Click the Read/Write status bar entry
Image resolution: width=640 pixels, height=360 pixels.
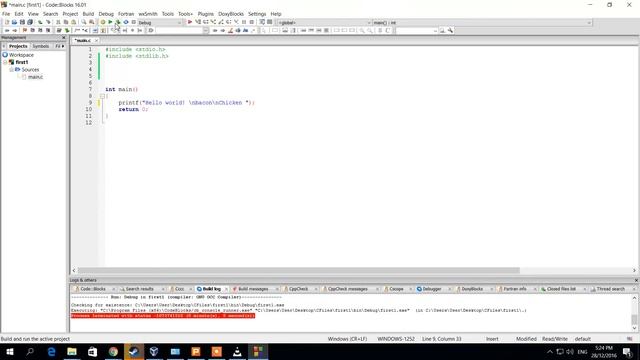(555, 339)
